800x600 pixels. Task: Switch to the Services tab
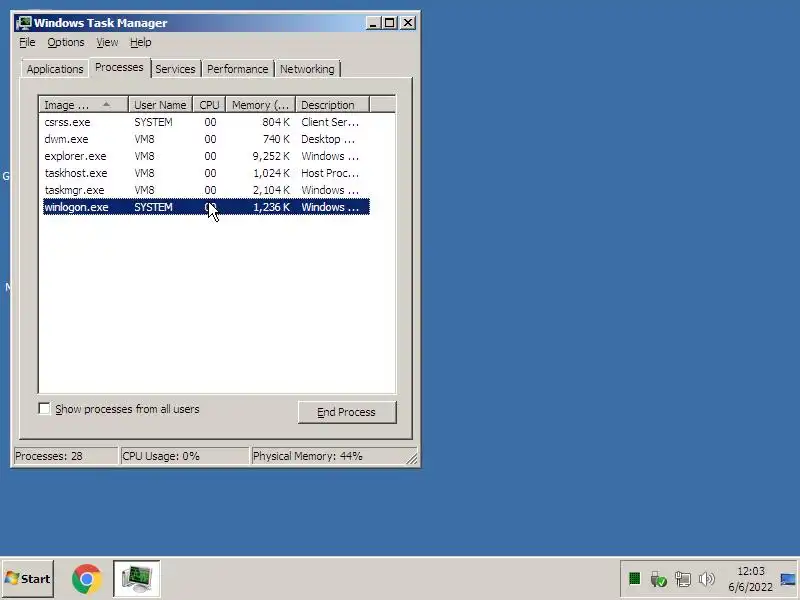coord(175,69)
